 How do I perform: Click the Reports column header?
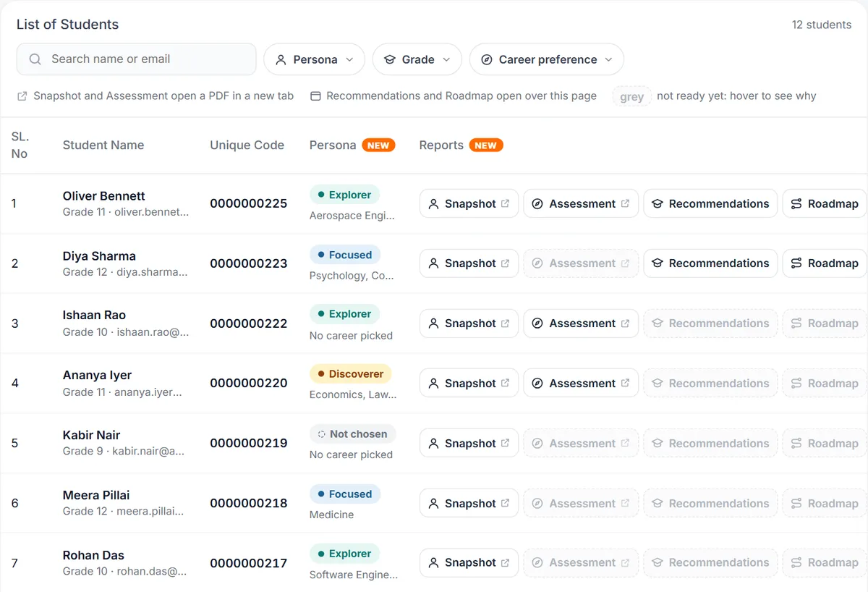(441, 145)
